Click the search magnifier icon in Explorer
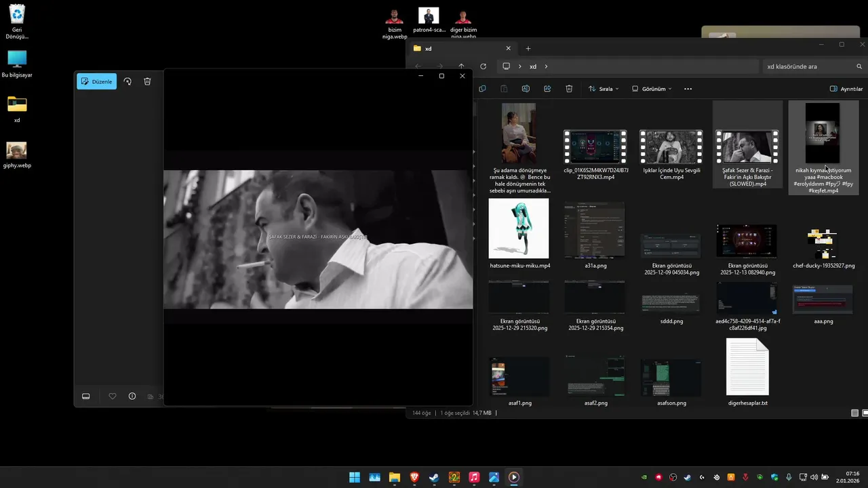Viewport: 868px width, 488px height. pos(859,66)
